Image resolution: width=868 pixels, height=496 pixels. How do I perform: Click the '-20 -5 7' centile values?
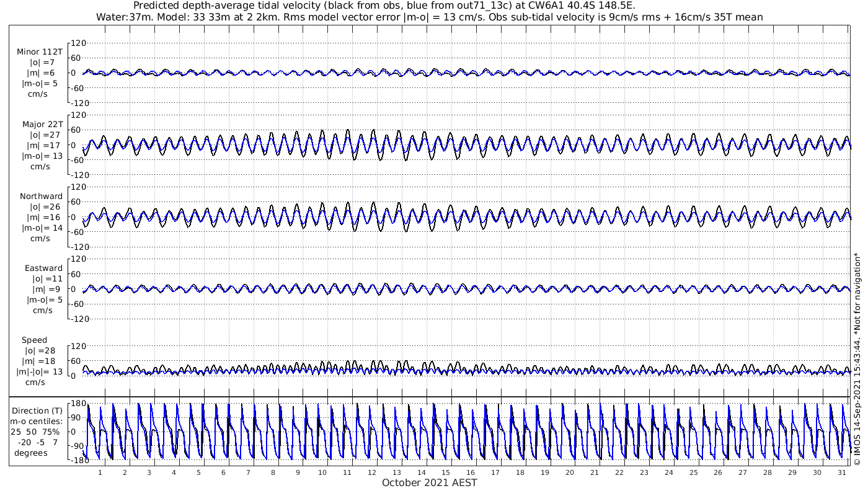pos(37,442)
